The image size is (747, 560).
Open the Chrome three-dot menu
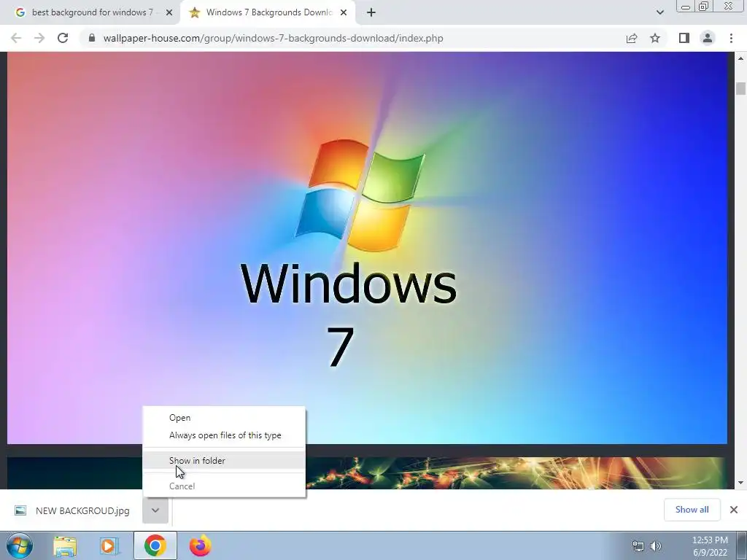[731, 38]
